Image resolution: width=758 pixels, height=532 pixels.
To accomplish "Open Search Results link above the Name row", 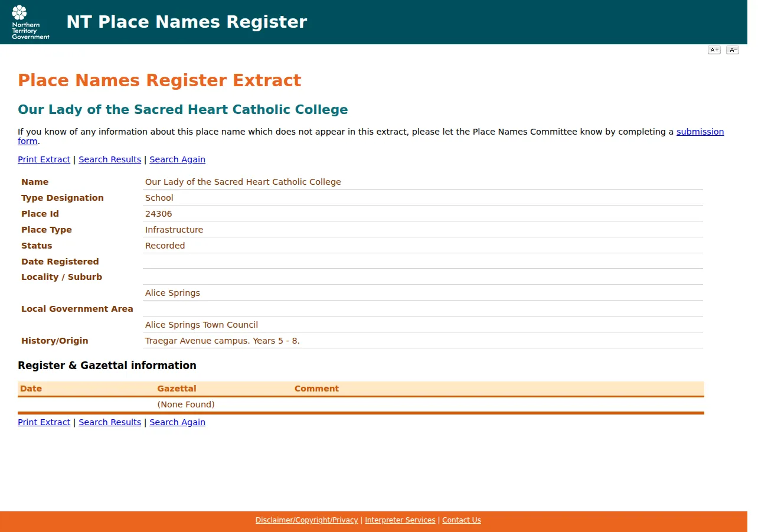I will (110, 159).
